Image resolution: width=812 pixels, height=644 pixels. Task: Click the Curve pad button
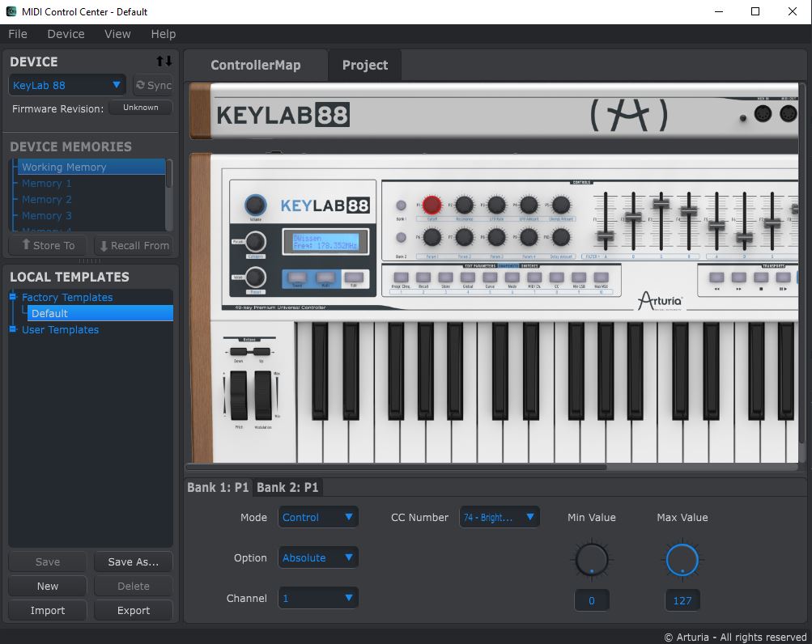(490, 278)
